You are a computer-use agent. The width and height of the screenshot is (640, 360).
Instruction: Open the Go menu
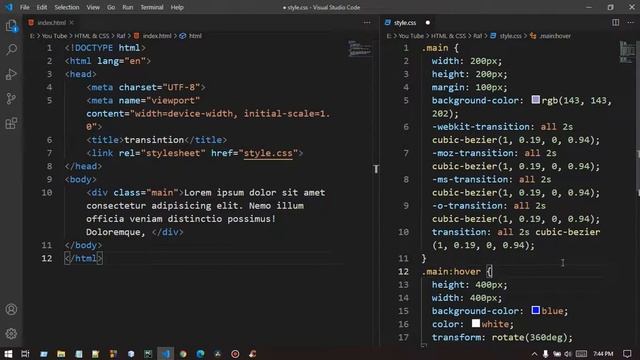(x=111, y=7)
